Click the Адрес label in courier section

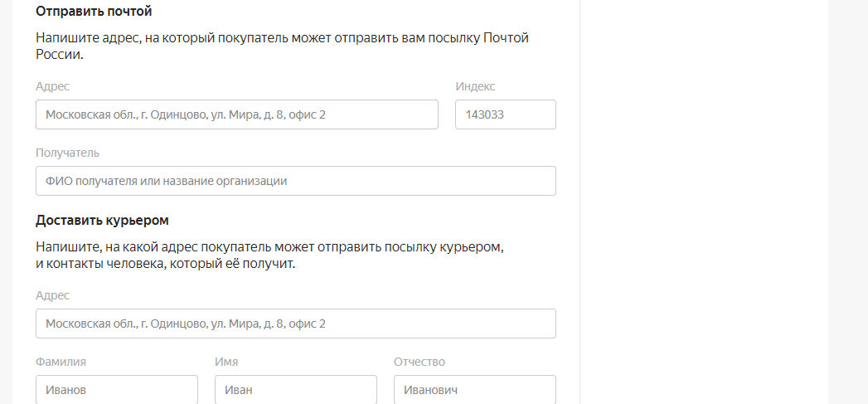click(53, 295)
